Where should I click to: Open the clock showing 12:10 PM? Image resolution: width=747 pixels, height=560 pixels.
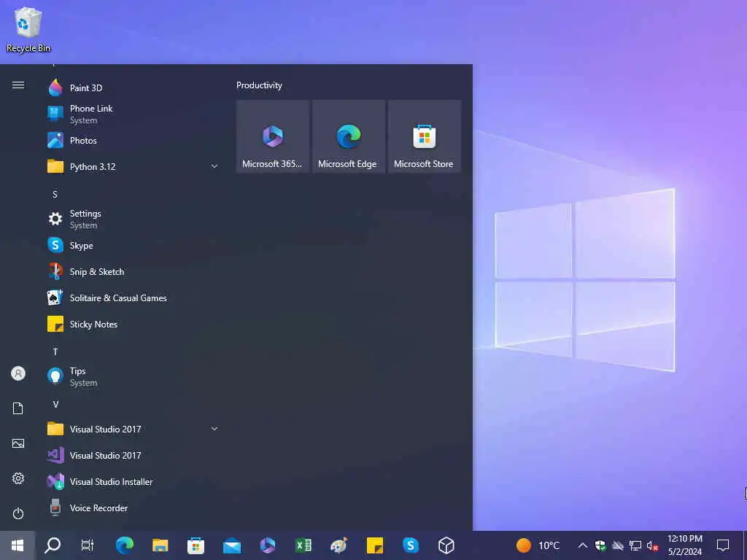pos(685,545)
